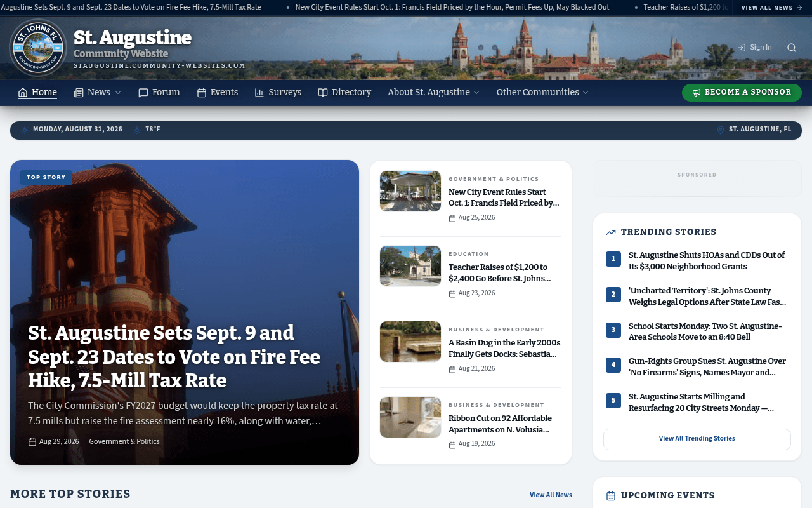Click the Teacher Raises article thumbnail
The image size is (812, 508).
[410, 266]
